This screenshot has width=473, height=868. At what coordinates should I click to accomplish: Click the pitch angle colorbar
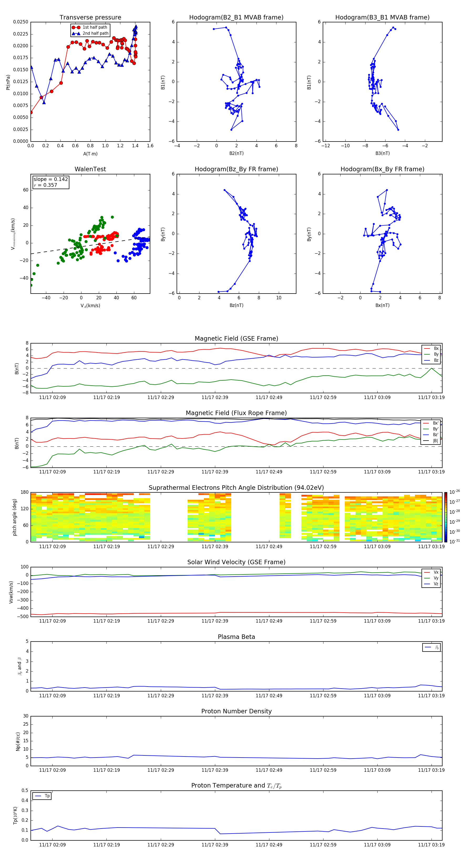coord(446,517)
